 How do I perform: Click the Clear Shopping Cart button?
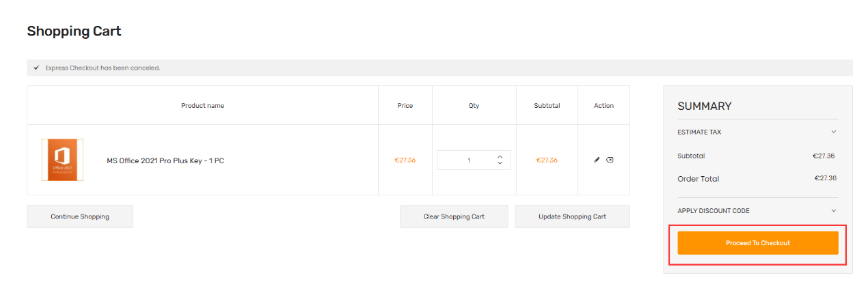click(x=454, y=216)
